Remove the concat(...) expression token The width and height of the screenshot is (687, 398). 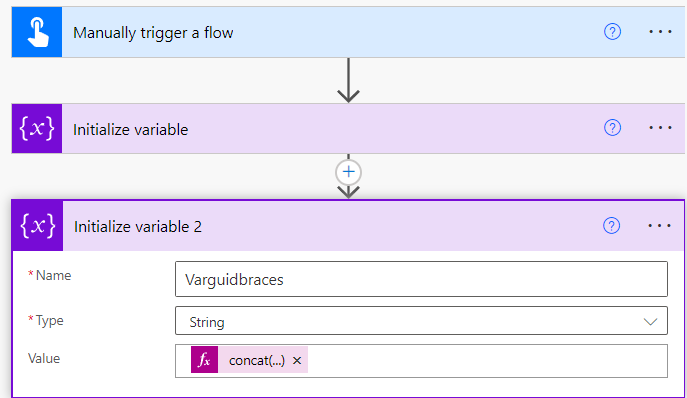click(x=297, y=360)
